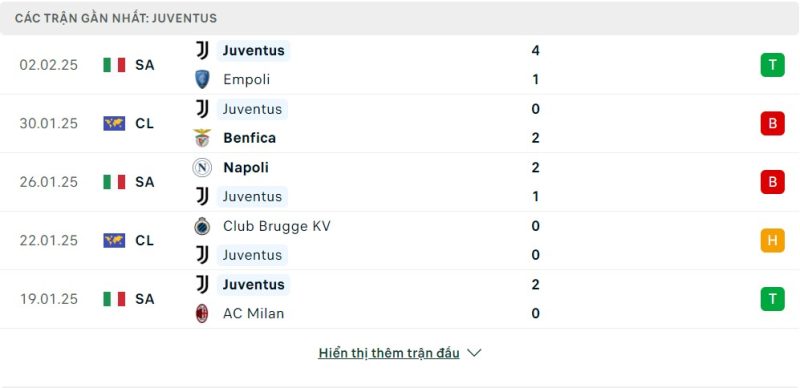Viewport: 800px width, 388px height.
Task: Select the Napoli team name
Action: 246,167
